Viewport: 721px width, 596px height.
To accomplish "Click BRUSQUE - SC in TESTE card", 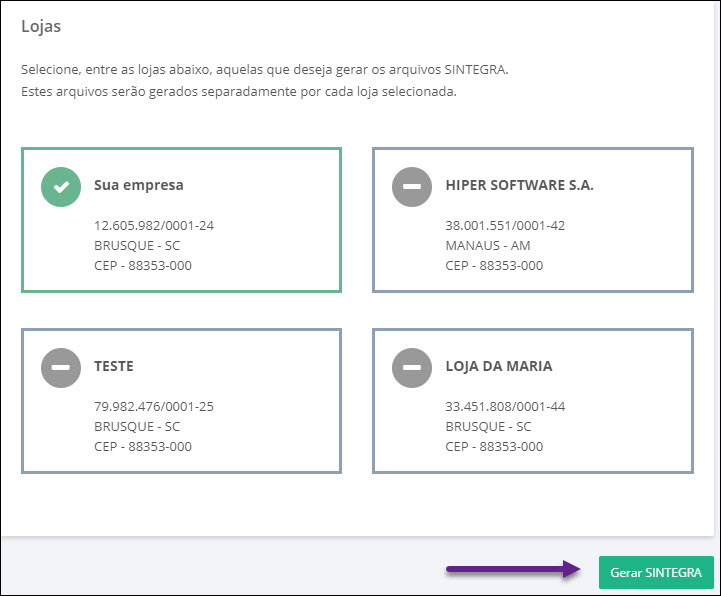I will coord(137,427).
